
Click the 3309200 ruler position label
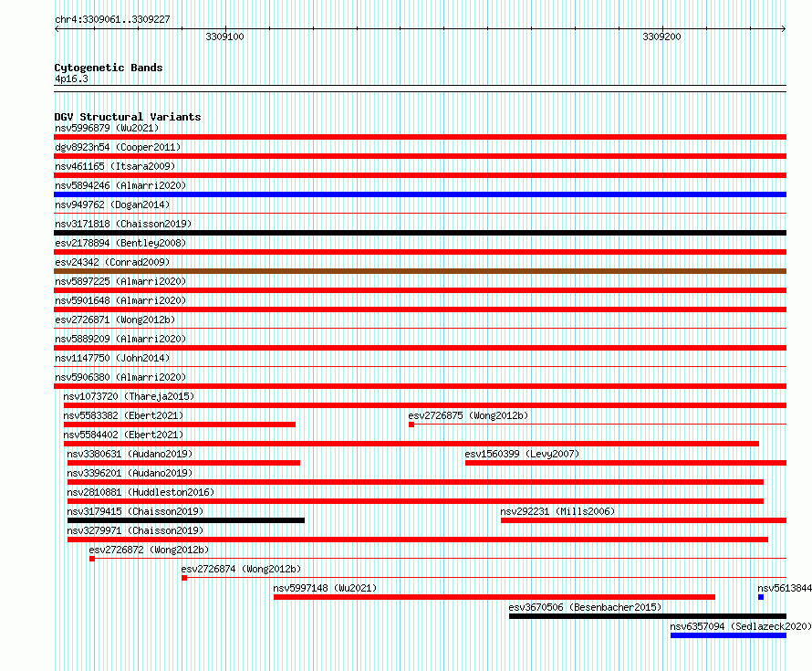click(661, 37)
